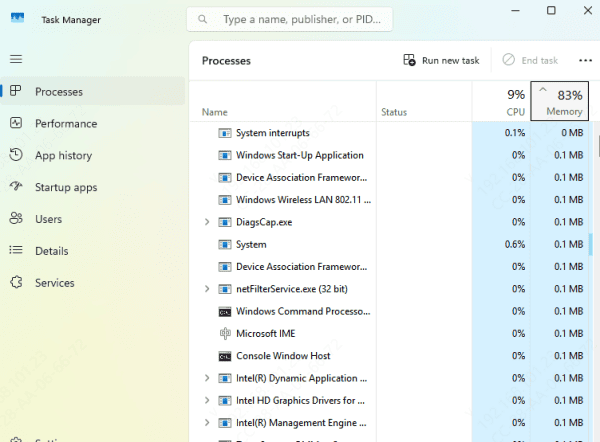Click the Windows Start-Up Application icon

pos(225,155)
